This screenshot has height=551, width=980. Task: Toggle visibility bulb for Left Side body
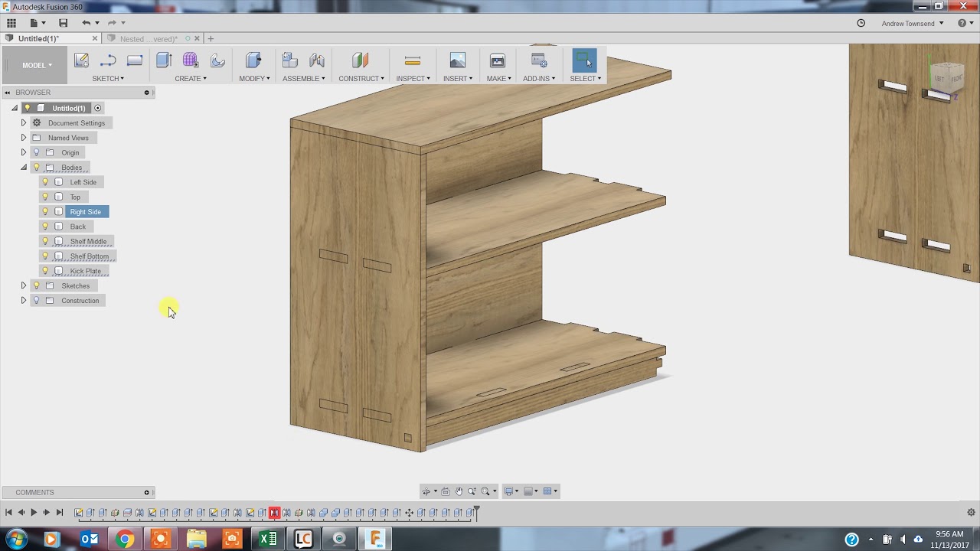tap(45, 182)
